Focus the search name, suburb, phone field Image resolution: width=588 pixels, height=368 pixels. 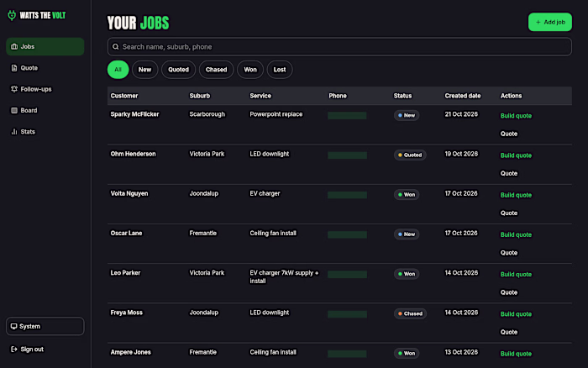[339, 46]
